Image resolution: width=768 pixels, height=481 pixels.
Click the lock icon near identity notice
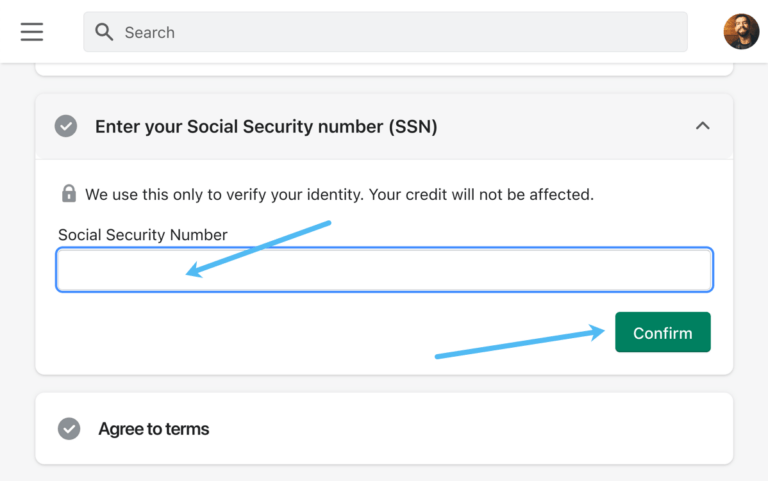point(68,194)
